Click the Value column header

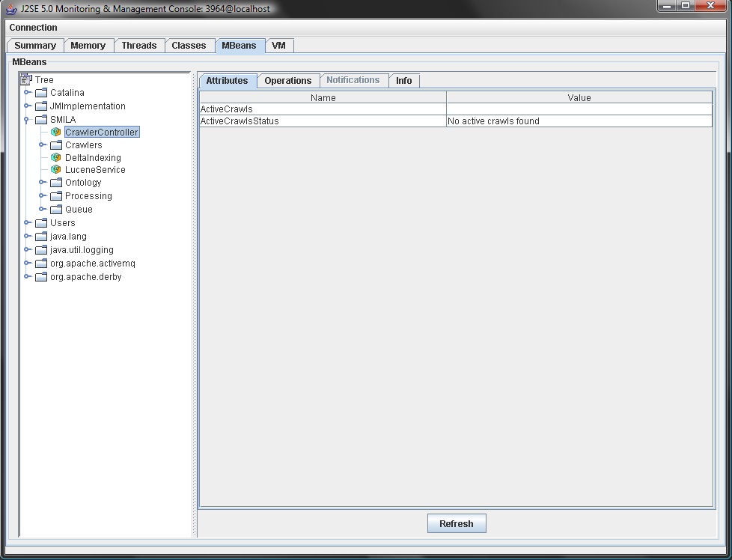point(579,97)
